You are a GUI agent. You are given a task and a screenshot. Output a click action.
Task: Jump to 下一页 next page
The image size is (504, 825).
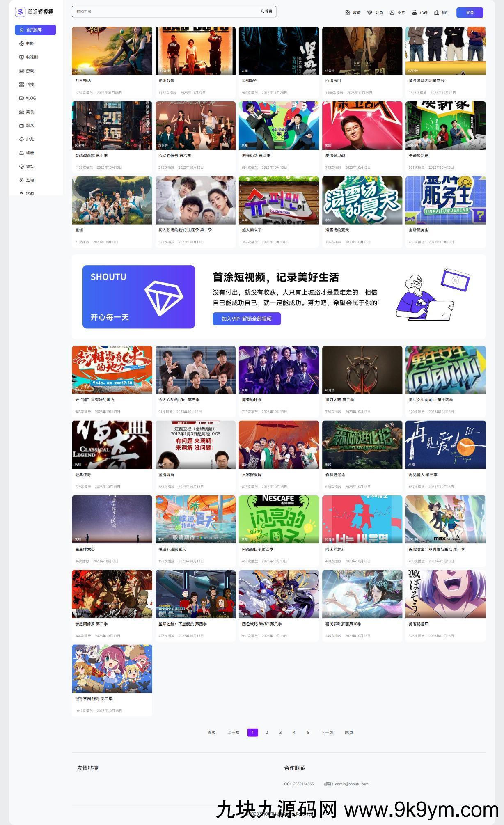coord(327,733)
